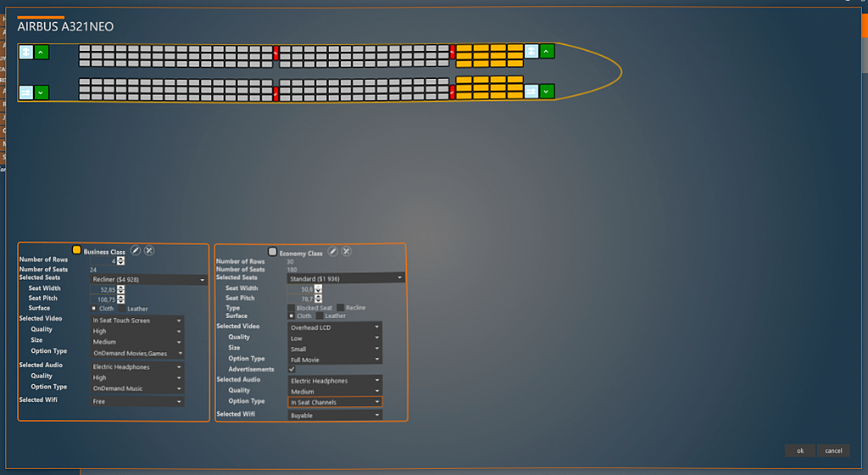
Task: Click the Business seat pitch field 108,75
Action: (x=103, y=299)
